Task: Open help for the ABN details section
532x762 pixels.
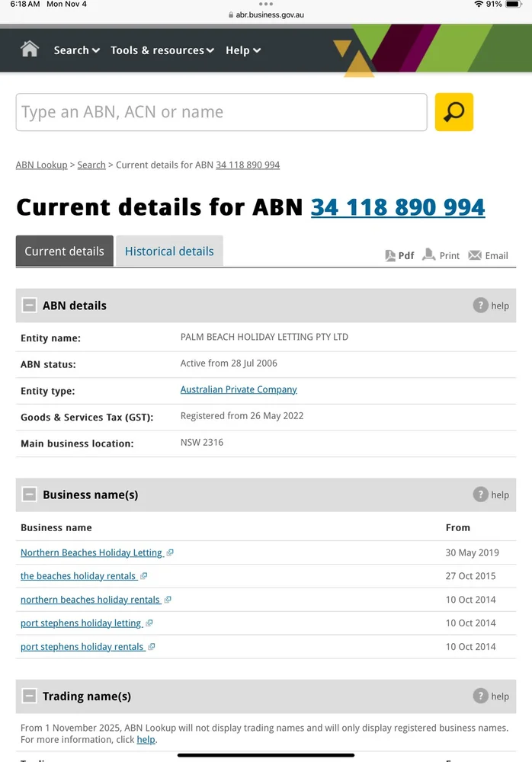Action: click(x=491, y=306)
